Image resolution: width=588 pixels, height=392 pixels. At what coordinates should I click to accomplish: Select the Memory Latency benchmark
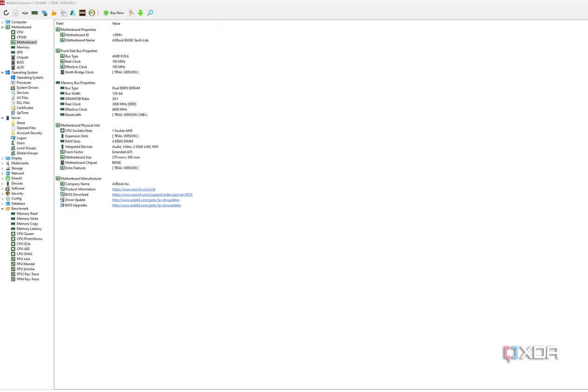[x=29, y=229]
